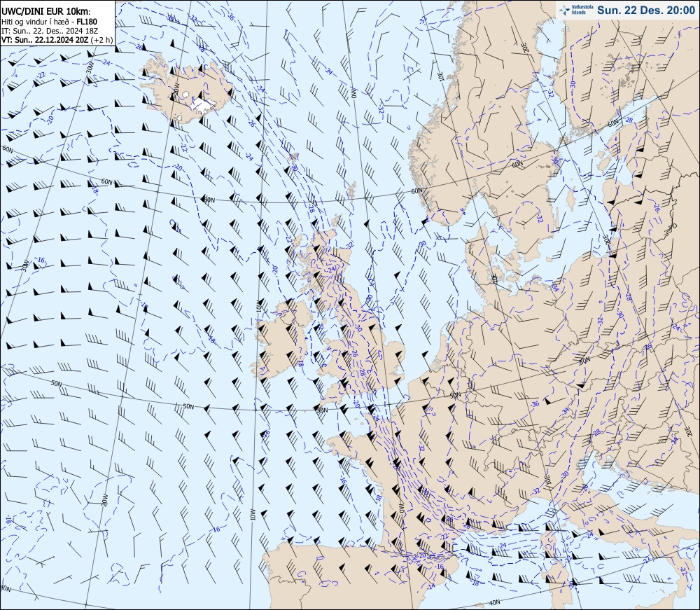Click the 'IT: Sun.. 22. Des.. 2024 18Z' line
Screen dimensions: 700x610
click(49, 31)
